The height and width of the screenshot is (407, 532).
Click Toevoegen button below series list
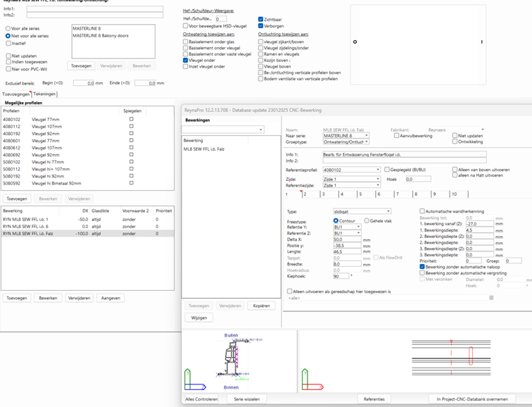pos(81,66)
